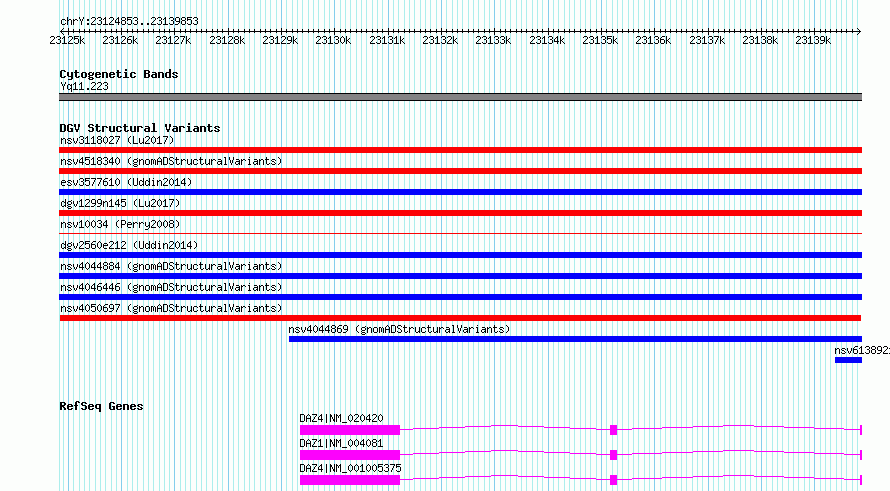Click the nsv3118027 (Lu2017) variant label
The image size is (890, 491).
(x=117, y=140)
